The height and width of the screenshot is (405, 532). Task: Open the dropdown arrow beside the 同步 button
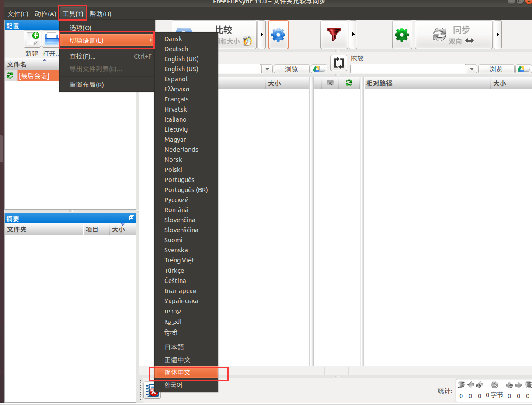coord(498,34)
